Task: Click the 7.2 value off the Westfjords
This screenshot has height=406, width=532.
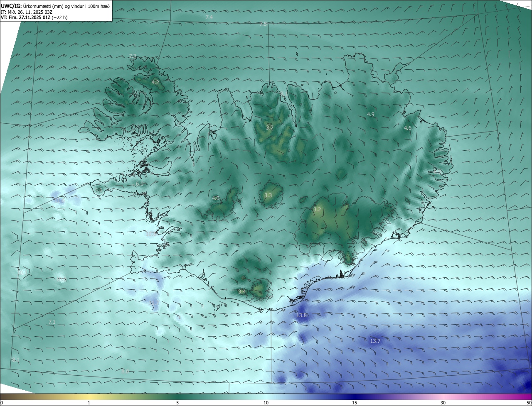Action: coord(133,56)
